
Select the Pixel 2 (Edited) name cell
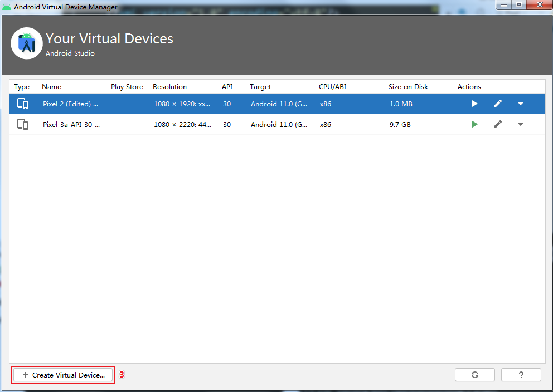tap(71, 104)
